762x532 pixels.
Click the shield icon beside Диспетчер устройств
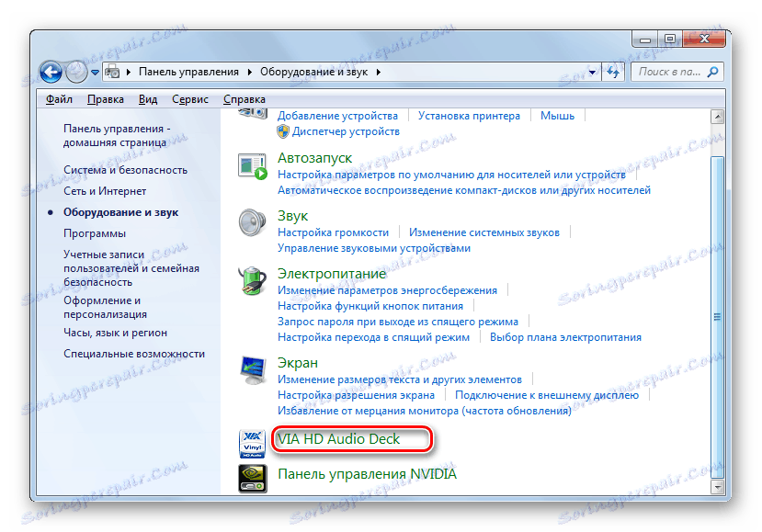[x=283, y=131]
